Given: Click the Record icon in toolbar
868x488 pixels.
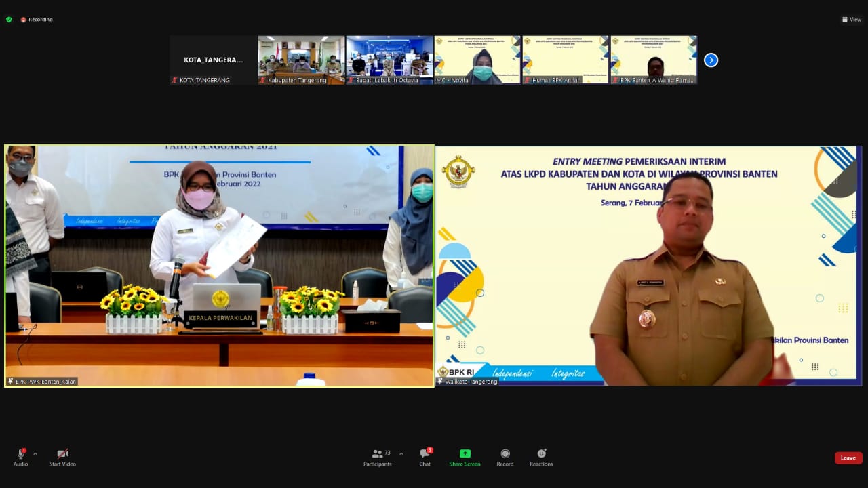Looking at the screenshot, I should click(505, 454).
